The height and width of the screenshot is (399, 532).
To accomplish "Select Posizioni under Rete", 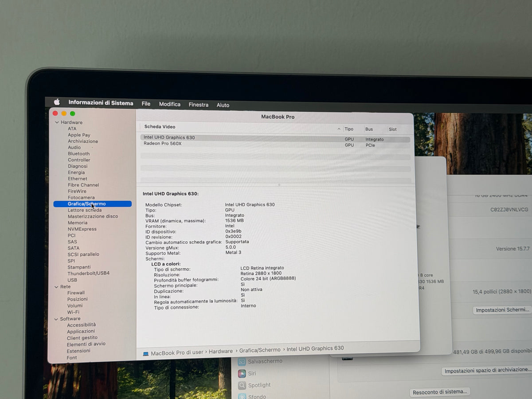I will click(77, 299).
